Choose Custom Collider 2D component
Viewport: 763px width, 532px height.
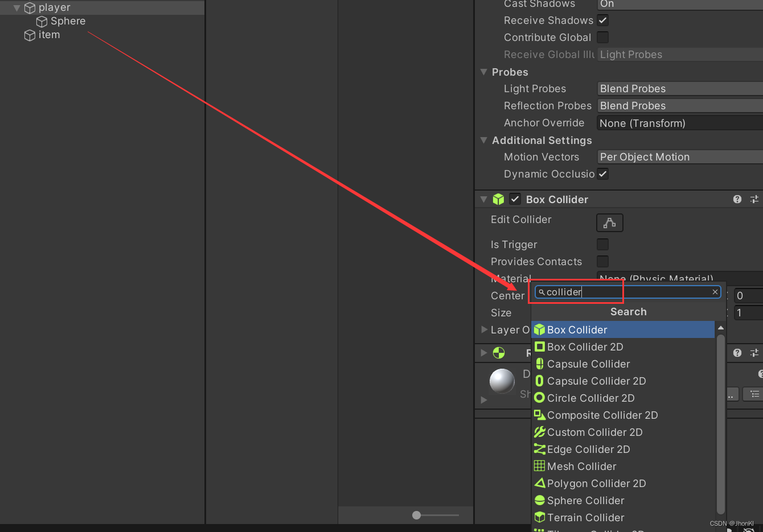coord(623,432)
